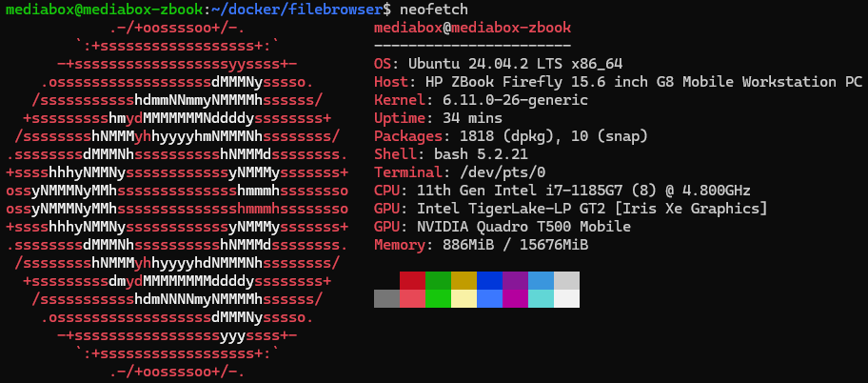The image size is (868, 383).
Task: Click the Memory usage 886MiB line
Action: 481,245
